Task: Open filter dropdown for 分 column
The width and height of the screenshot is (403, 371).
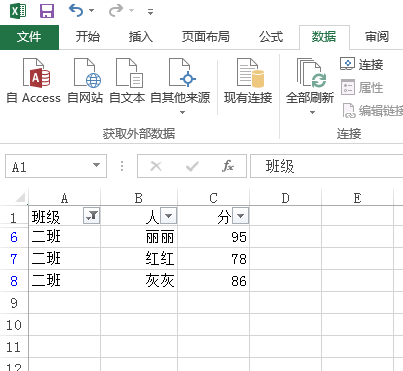Action: point(241,216)
